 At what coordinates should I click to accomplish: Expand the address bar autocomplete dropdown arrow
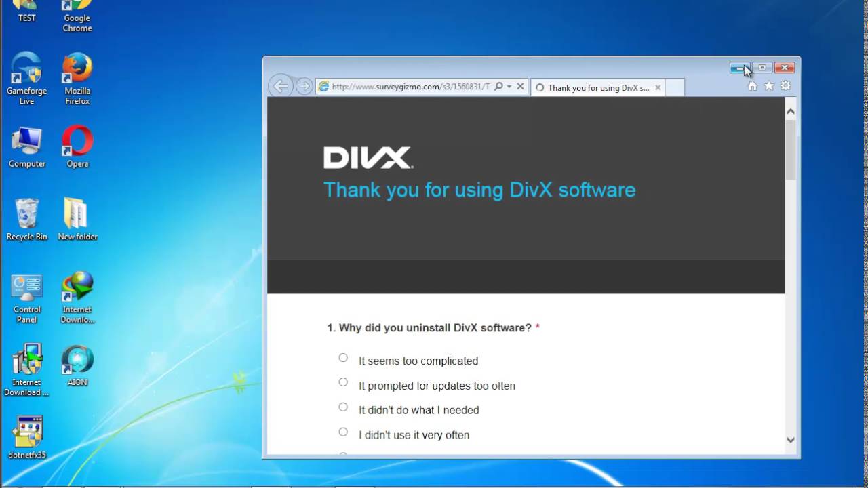509,87
